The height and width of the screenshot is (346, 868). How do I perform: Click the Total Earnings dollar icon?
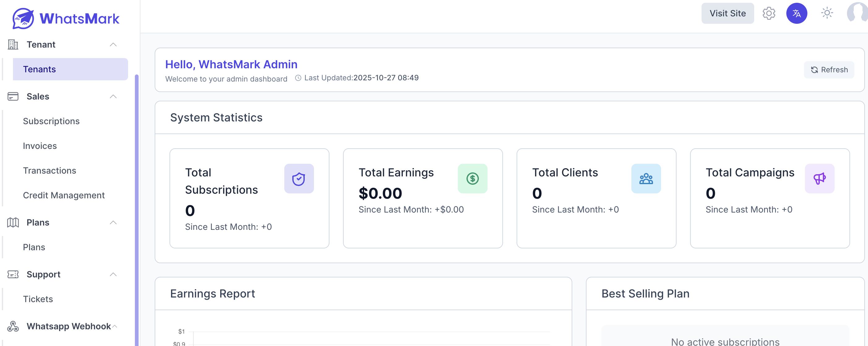point(472,179)
